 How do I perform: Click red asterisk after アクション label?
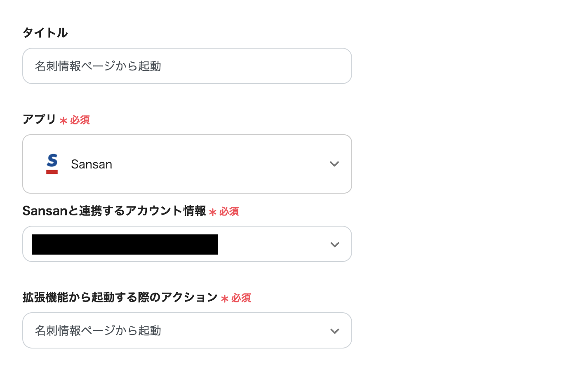(x=225, y=299)
